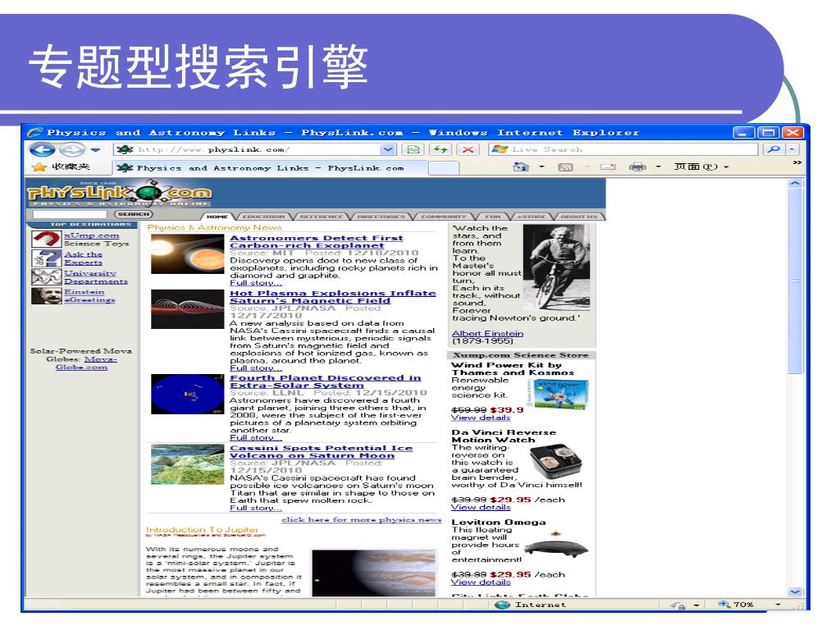Open the Page (页面) menu
Image resolution: width=840 pixels, height=630 pixels.
tap(701, 167)
